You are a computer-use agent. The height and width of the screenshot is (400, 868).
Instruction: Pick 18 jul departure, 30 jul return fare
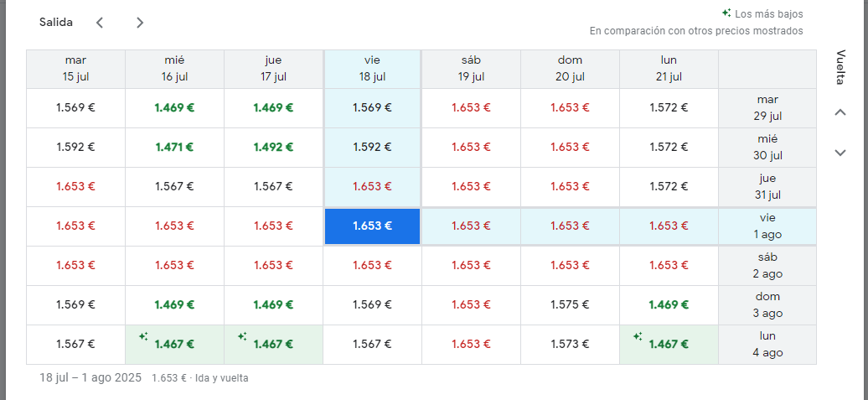pos(373,148)
